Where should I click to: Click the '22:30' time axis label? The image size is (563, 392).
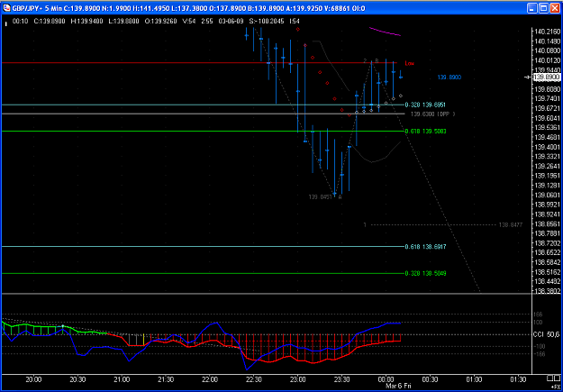(254, 379)
